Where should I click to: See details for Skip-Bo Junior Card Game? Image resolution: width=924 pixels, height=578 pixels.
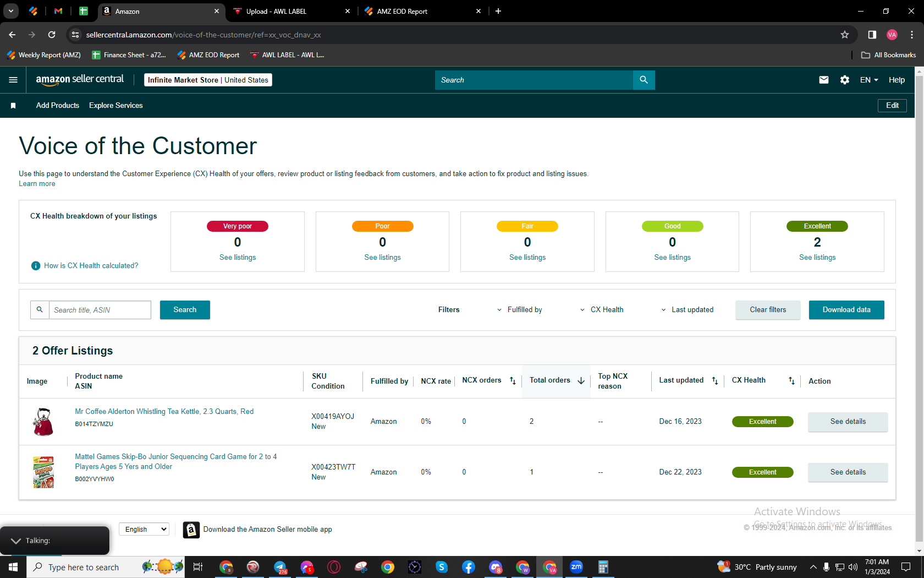(x=848, y=472)
